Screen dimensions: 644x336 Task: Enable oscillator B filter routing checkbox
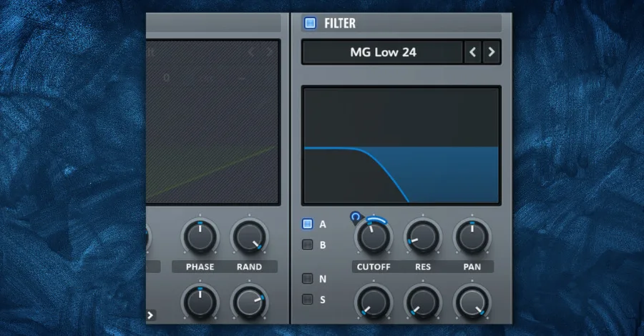[x=307, y=245]
